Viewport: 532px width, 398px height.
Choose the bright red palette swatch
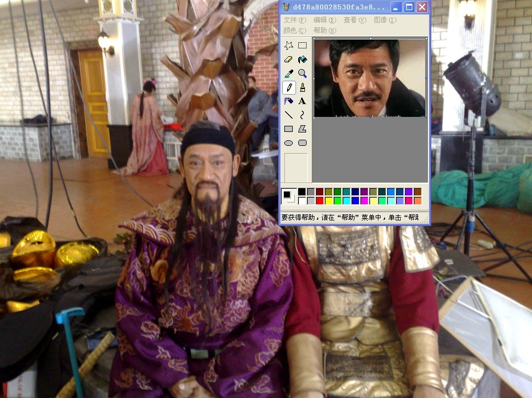(319, 201)
